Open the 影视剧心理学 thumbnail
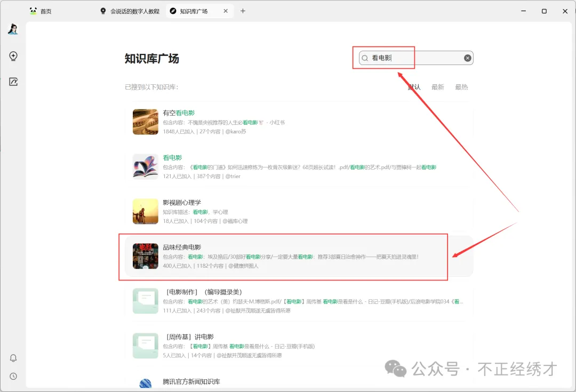576x392 pixels. (x=146, y=212)
